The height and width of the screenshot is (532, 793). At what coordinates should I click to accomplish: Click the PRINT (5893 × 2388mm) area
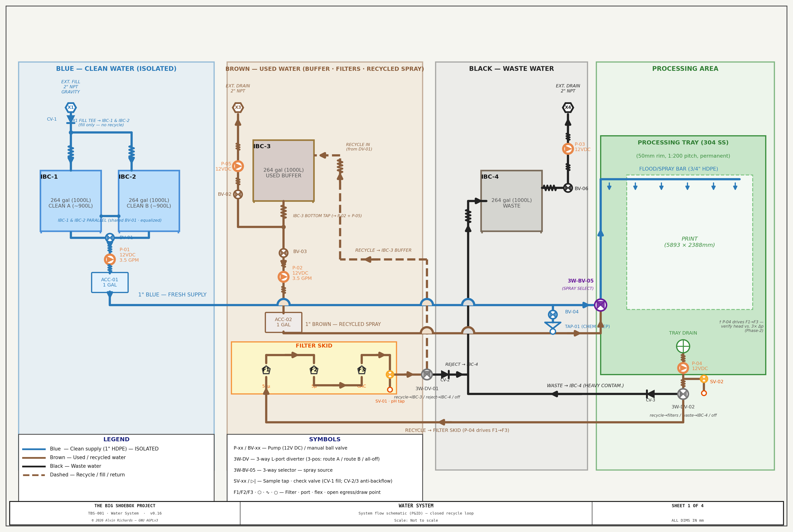689,242
